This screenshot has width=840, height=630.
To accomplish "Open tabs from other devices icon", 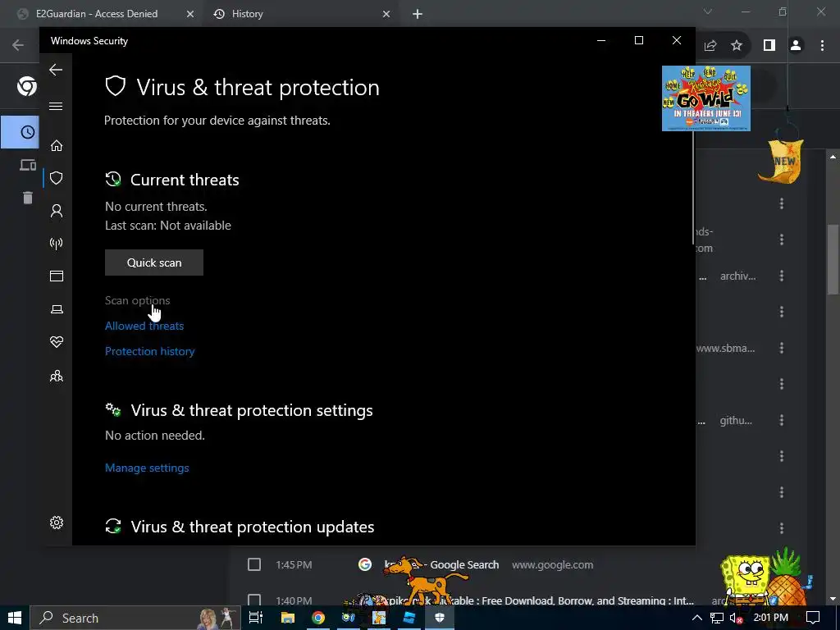I will tap(27, 165).
